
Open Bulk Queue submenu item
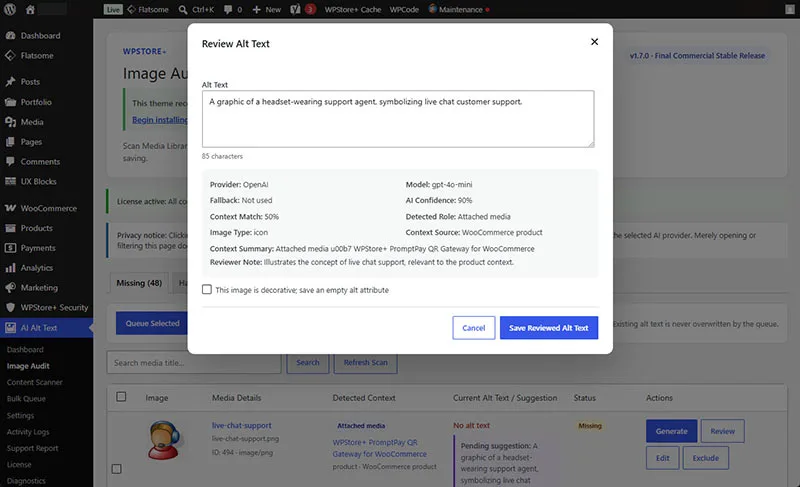(x=26, y=399)
